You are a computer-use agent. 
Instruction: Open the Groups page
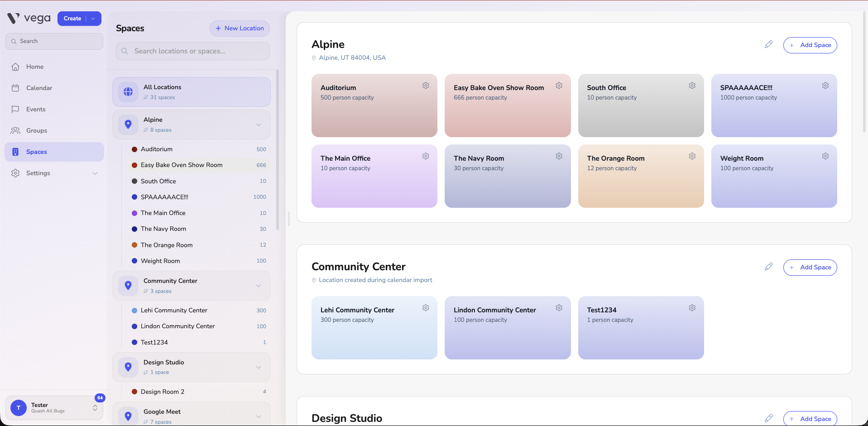(x=54, y=131)
